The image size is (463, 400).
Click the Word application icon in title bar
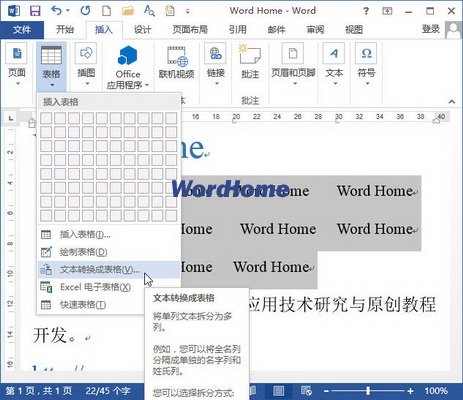point(14,11)
